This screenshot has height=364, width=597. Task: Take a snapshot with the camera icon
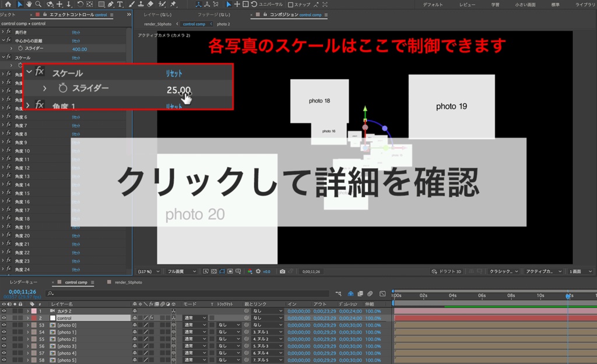283,271
